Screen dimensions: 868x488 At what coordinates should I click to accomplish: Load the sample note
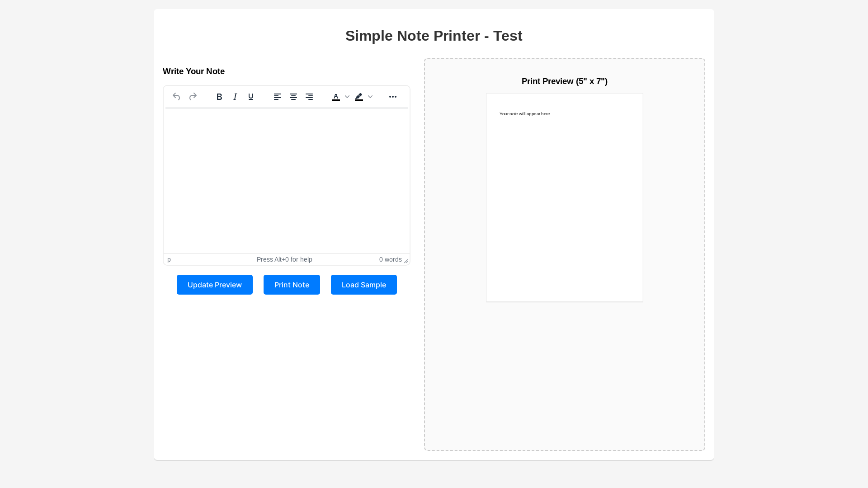pos(364,285)
